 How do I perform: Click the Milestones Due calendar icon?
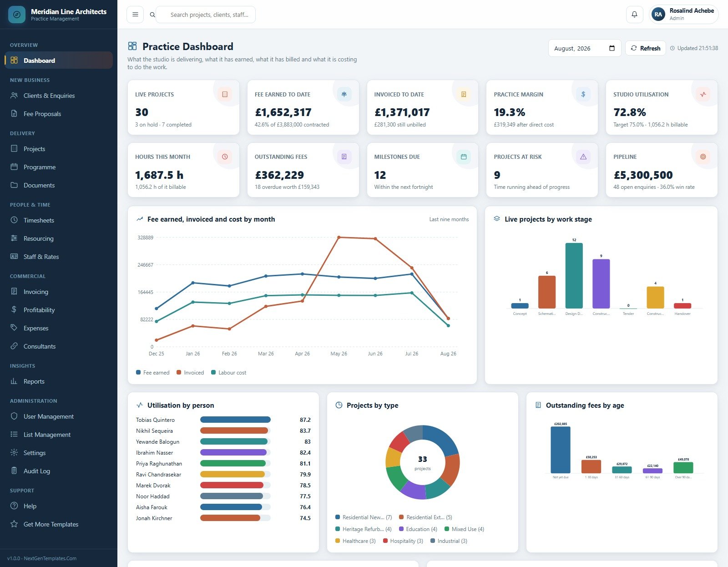464,157
